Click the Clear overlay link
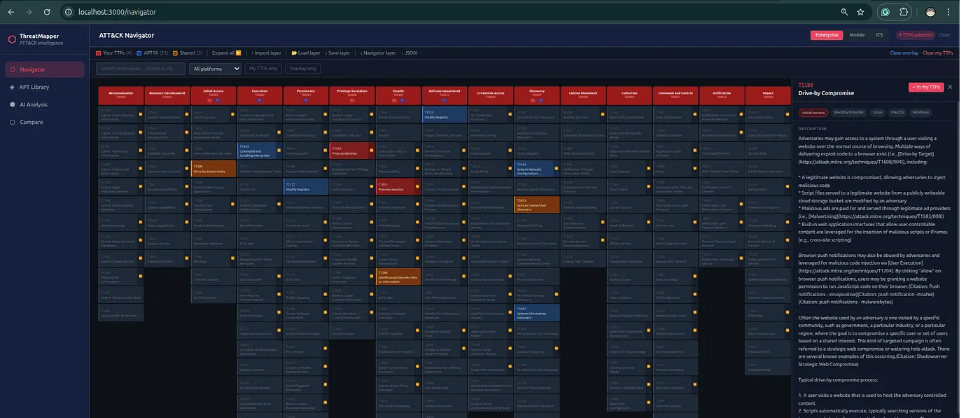This screenshot has height=418, width=980. click(904, 53)
